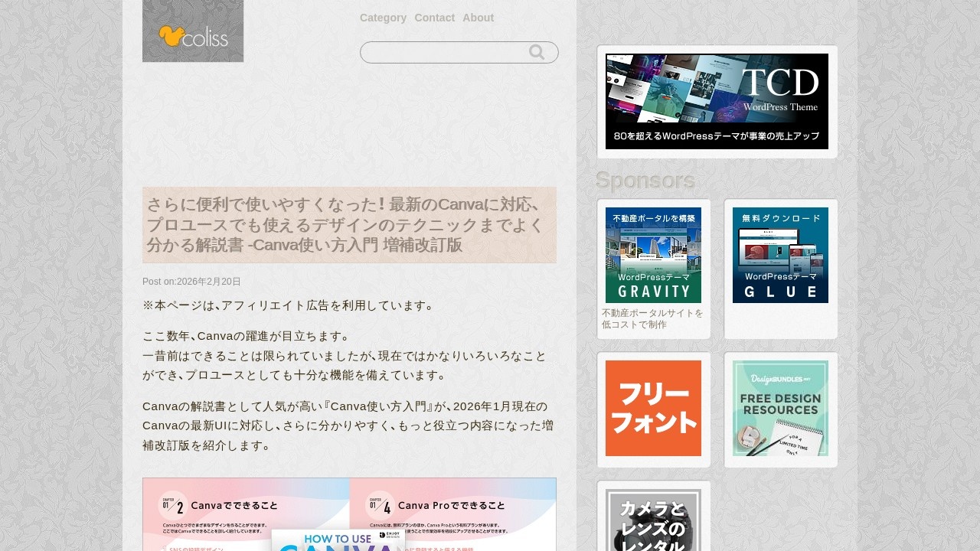The image size is (980, 551).
Task: Focus the site search input field
Action: click(444, 52)
